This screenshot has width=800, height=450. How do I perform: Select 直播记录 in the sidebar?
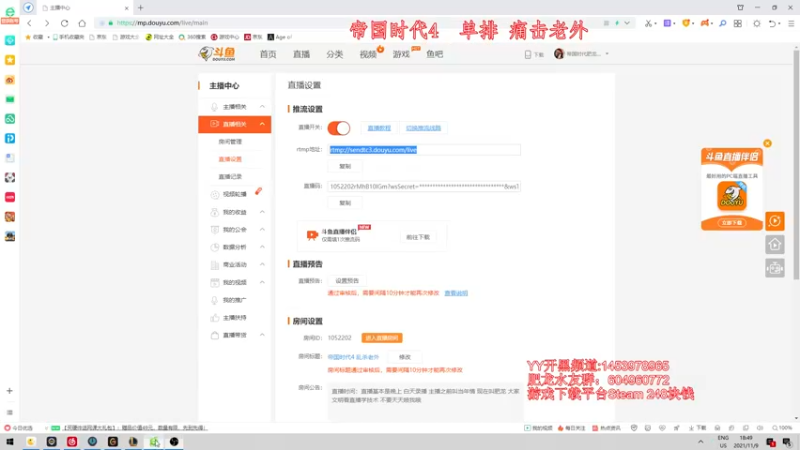[230, 177]
